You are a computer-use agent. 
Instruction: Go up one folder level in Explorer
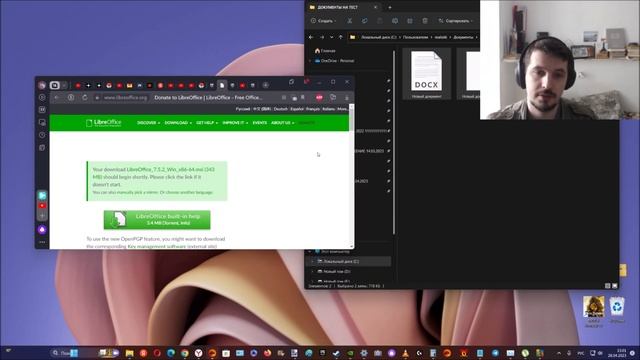click(x=341, y=37)
